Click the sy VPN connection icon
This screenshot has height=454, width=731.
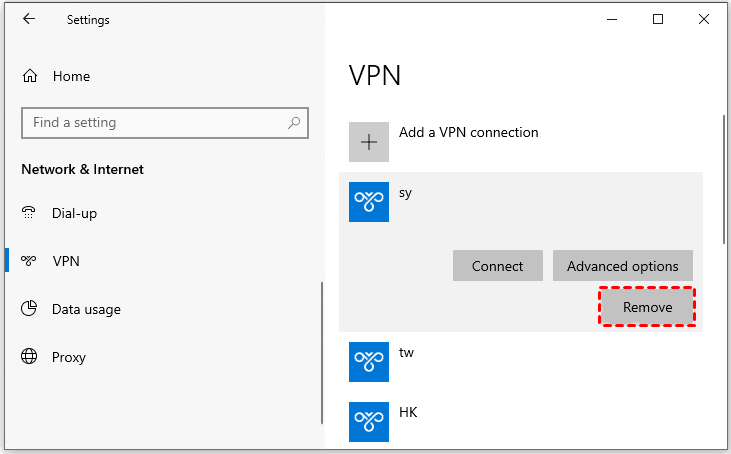(x=368, y=202)
